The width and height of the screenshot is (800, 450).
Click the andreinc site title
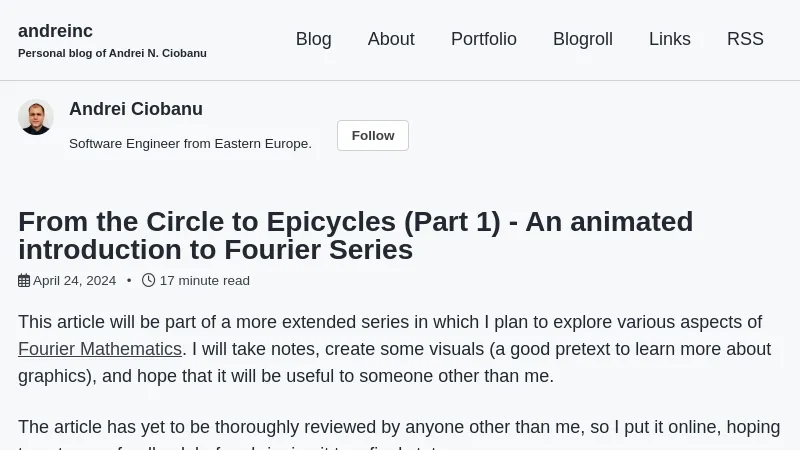tap(55, 31)
